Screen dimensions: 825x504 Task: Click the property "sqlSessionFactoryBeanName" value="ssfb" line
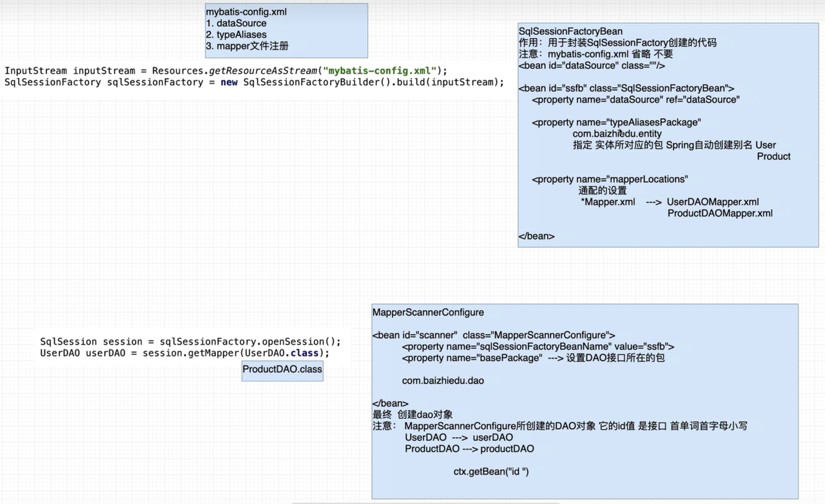click(538, 347)
